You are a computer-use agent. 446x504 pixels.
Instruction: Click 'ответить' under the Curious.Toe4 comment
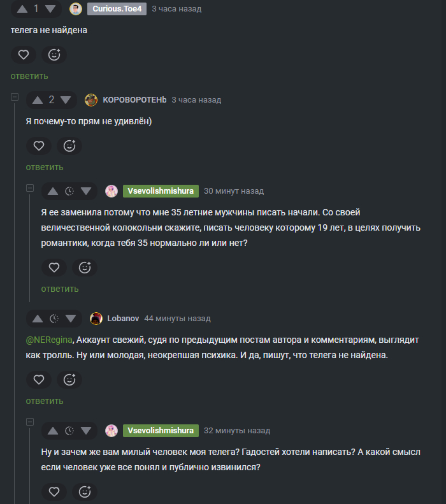(29, 76)
